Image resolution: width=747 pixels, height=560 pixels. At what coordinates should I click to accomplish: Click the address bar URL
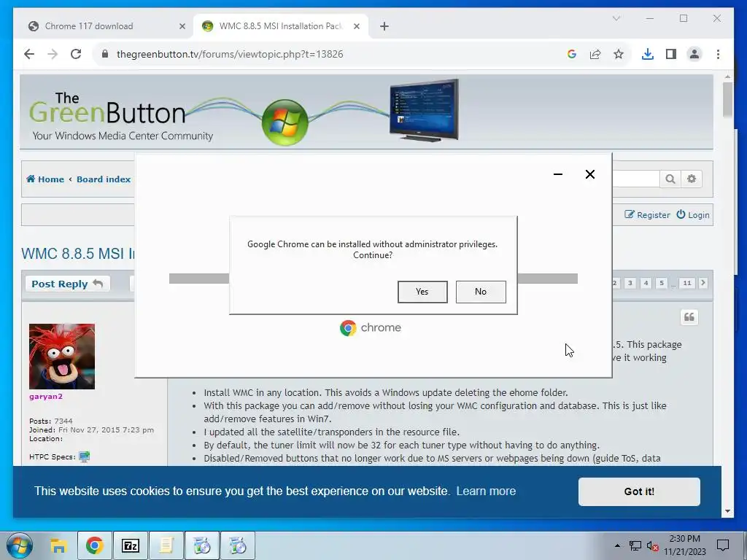point(230,54)
